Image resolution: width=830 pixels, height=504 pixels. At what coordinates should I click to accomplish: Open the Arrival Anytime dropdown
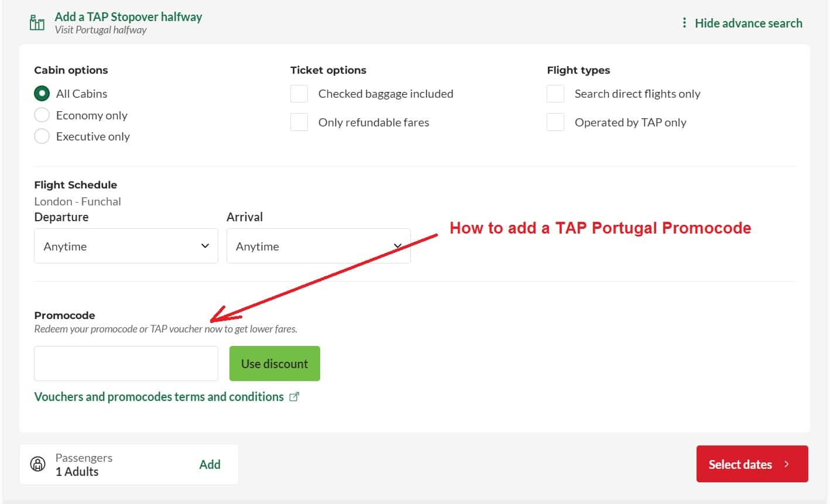pyautogui.click(x=318, y=246)
